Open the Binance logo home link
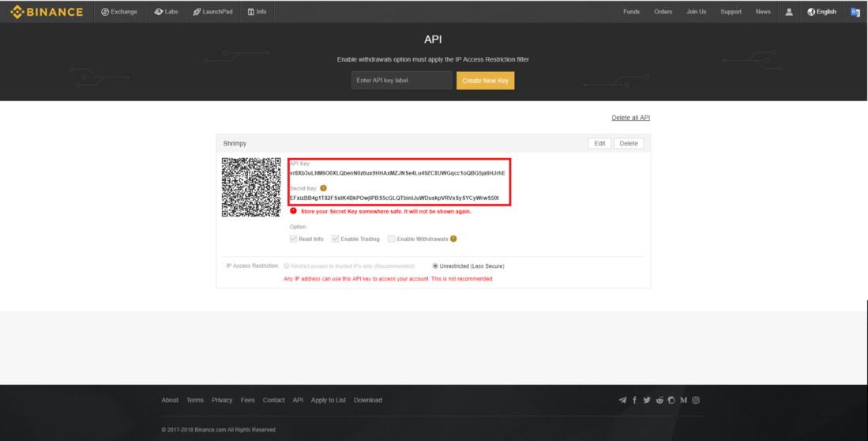868x441 pixels. pos(47,12)
